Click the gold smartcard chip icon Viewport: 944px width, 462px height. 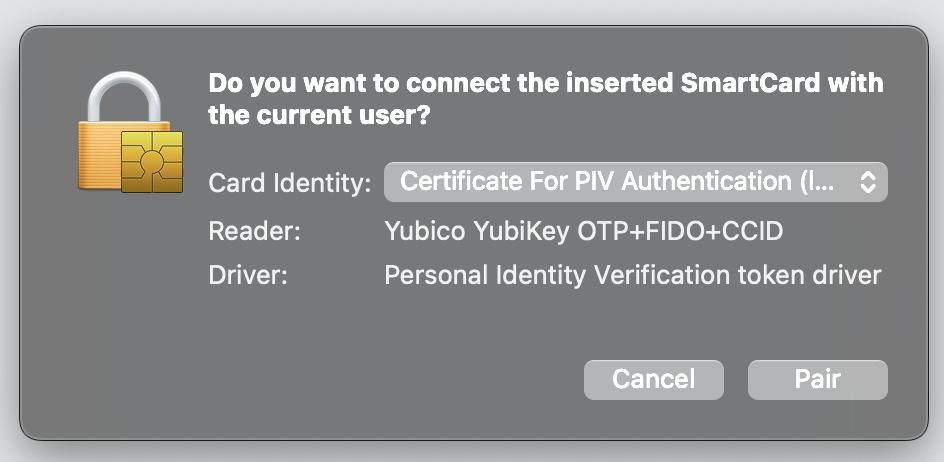coord(152,161)
